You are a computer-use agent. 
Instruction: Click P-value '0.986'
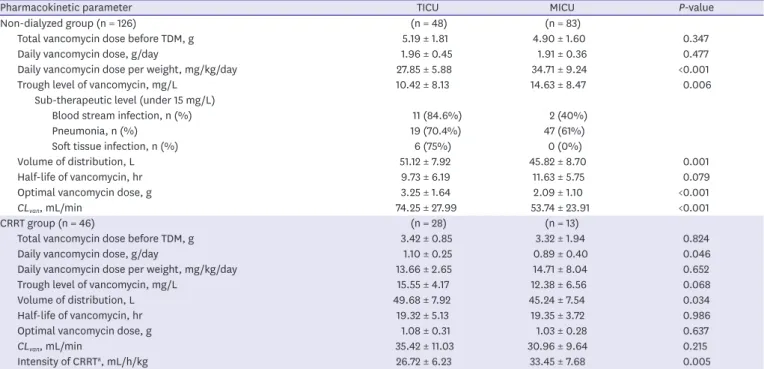coord(696,315)
